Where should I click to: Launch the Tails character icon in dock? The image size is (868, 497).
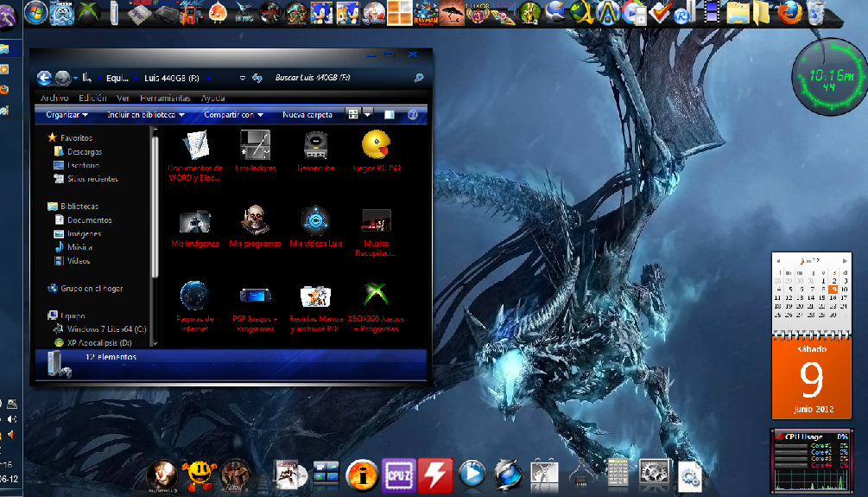tap(348, 13)
